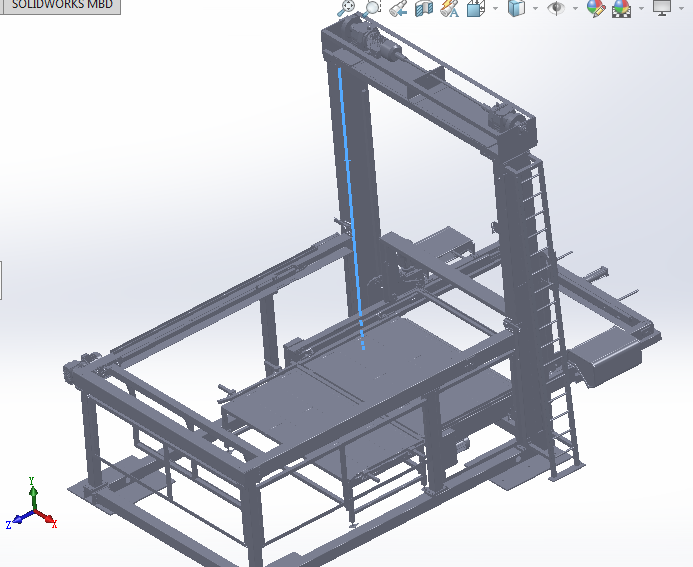Expand the Display Style dropdown arrow

[535, 8]
